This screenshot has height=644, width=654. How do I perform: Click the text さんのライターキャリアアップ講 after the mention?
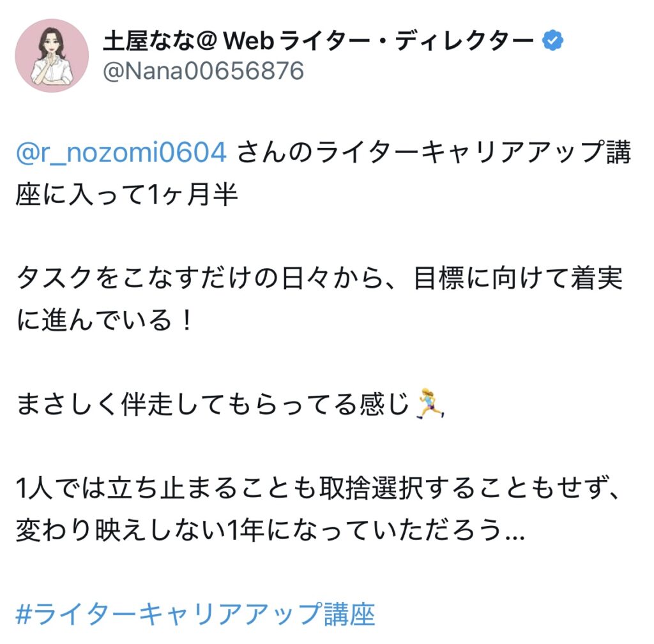434,152
